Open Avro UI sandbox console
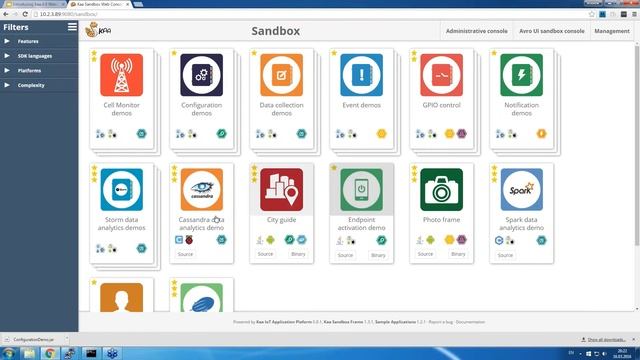The width and height of the screenshot is (640, 360). point(551,31)
